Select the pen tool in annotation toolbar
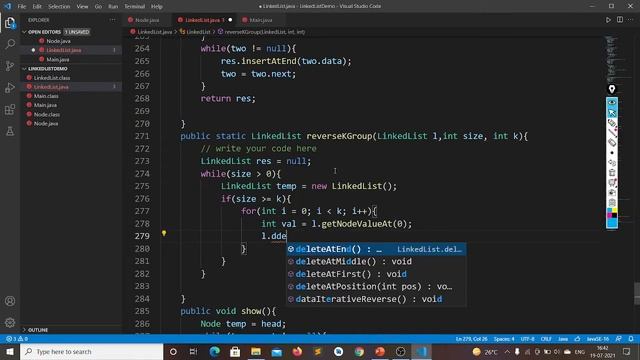 [612, 122]
